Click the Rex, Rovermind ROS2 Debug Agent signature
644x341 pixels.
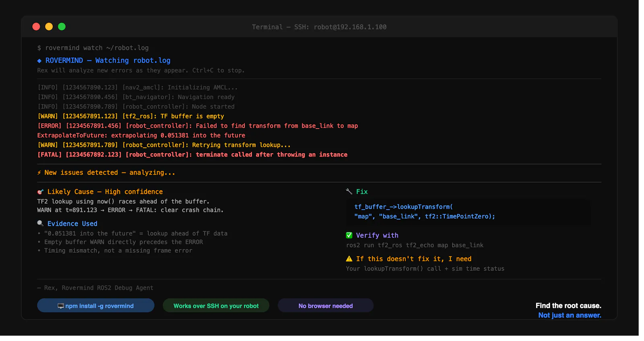(95, 288)
